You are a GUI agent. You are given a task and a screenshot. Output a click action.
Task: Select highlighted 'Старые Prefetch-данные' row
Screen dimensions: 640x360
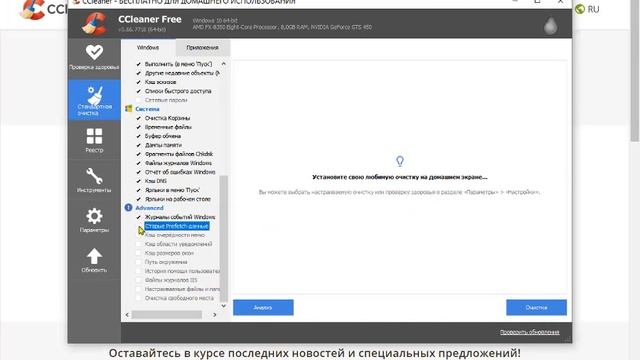[x=177, y=226]
